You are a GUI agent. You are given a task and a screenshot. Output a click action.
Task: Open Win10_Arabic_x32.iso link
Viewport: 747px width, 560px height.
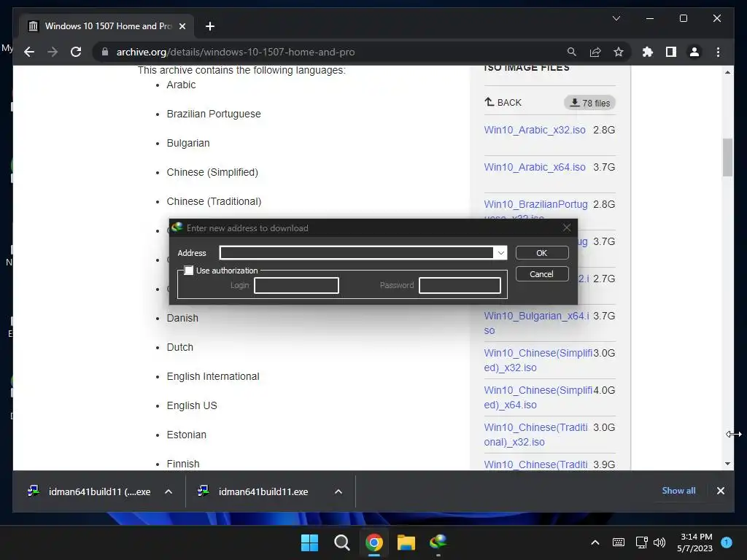coord(535,130)
